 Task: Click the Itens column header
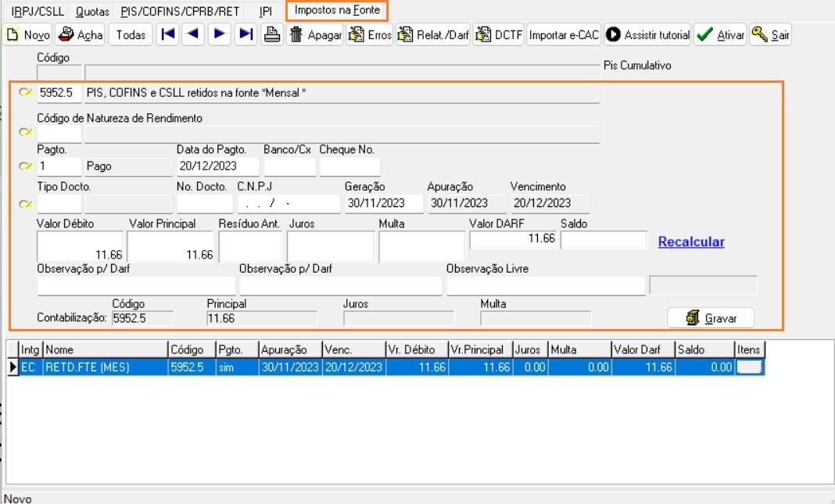(750, 349)
